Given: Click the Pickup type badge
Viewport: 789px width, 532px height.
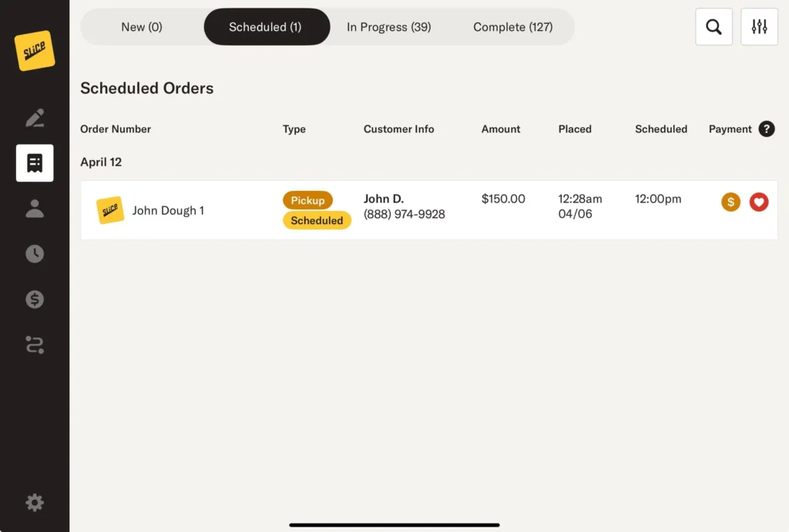Looking at the screenshot, I should tap(307, 200).
